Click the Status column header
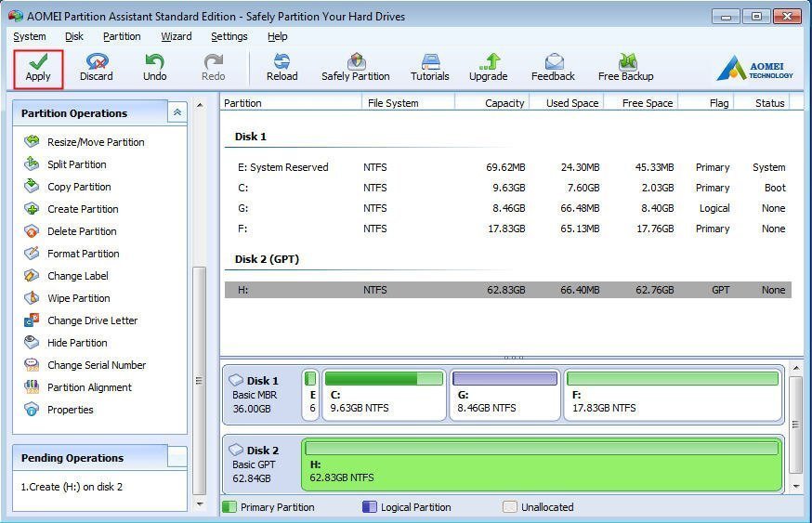 (762, 102)
